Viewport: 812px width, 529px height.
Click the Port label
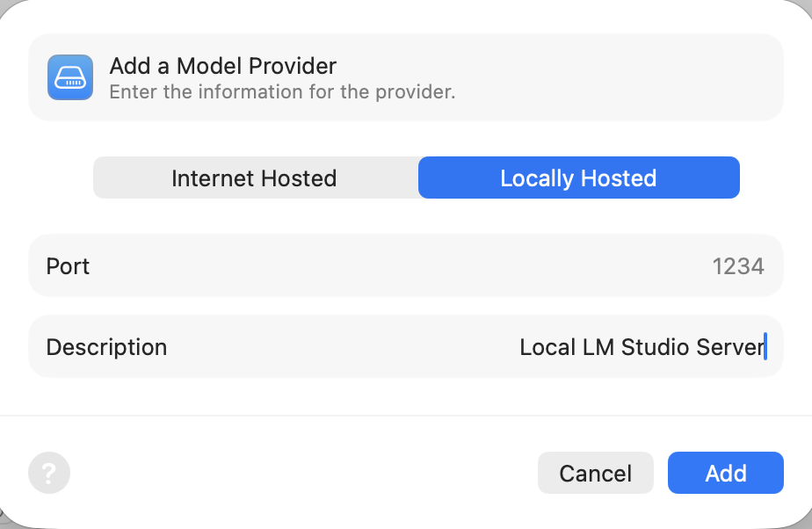tap(68, 266)
